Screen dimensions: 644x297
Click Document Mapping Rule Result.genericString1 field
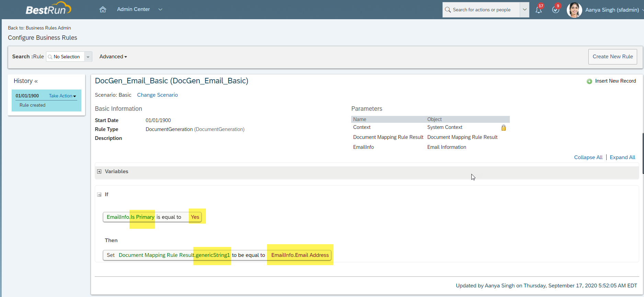(x=174, y=255)
